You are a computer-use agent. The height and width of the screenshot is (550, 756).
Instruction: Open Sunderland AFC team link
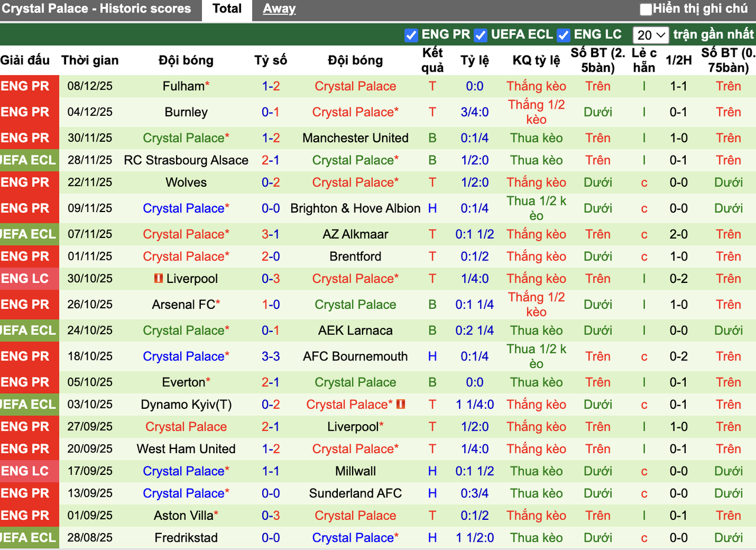pyautogui.click(x=356, y=494)
